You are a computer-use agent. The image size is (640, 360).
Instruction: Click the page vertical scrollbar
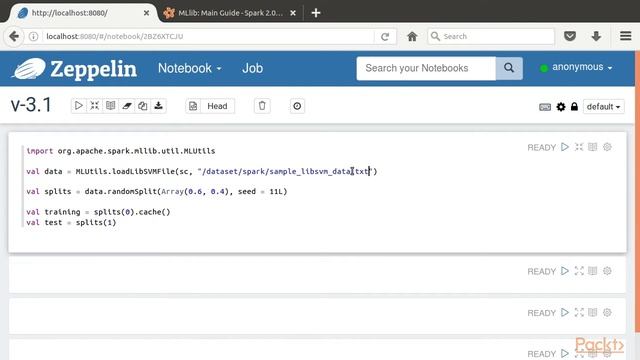pos(638,192)
